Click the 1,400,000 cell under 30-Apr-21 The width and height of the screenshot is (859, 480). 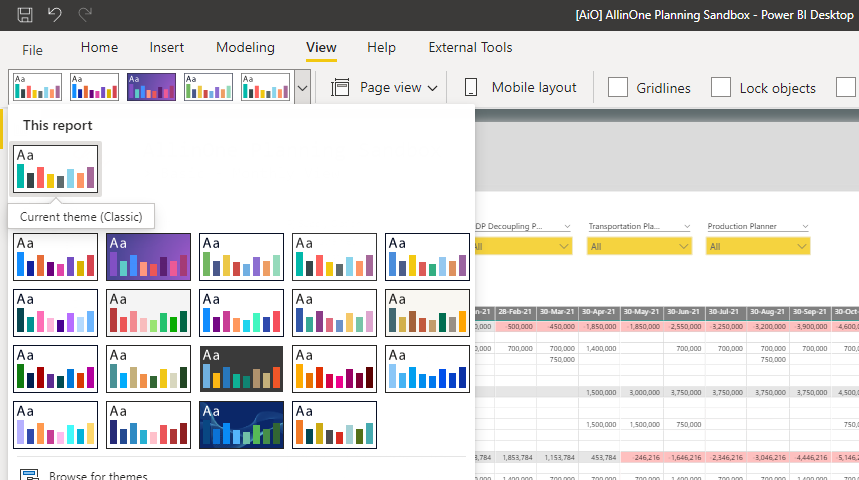pos(601,348)
